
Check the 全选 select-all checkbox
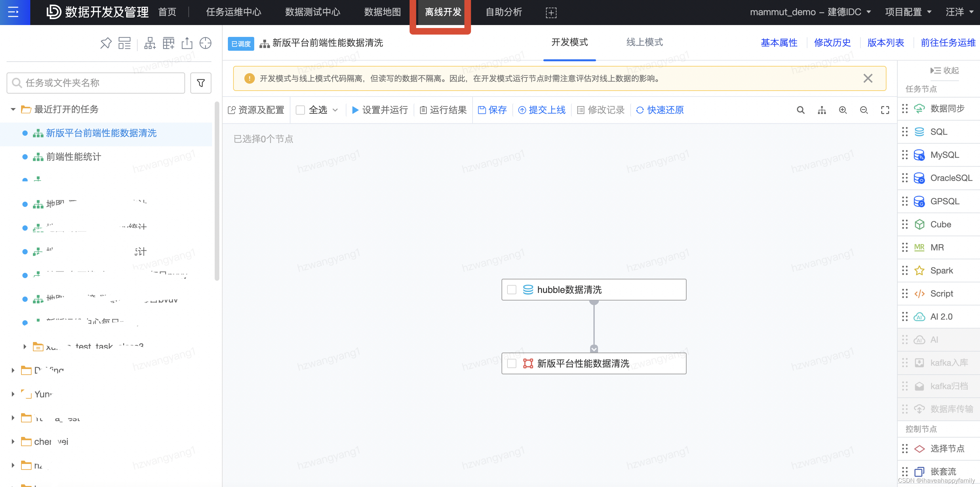(300, 110)
